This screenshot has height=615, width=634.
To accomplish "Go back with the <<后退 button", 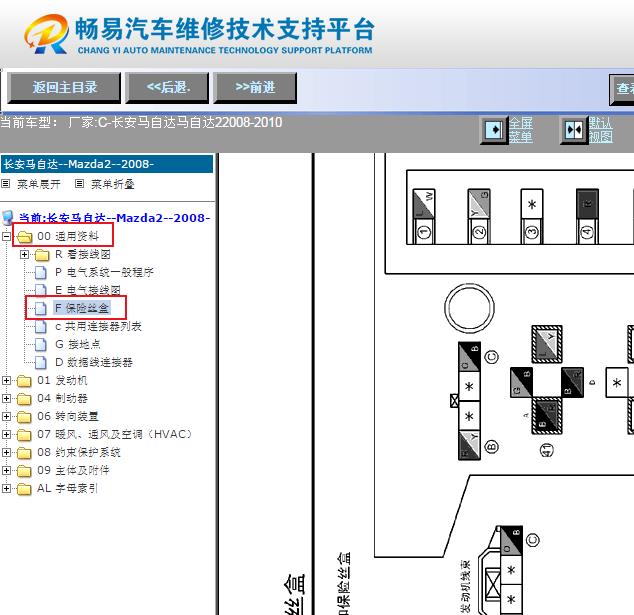I will 167,87.
